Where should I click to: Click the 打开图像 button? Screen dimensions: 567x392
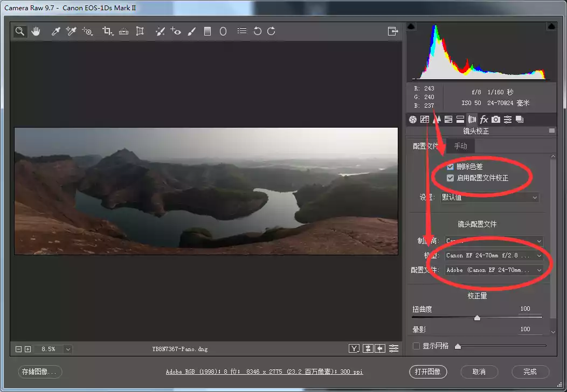coord(428,372)
